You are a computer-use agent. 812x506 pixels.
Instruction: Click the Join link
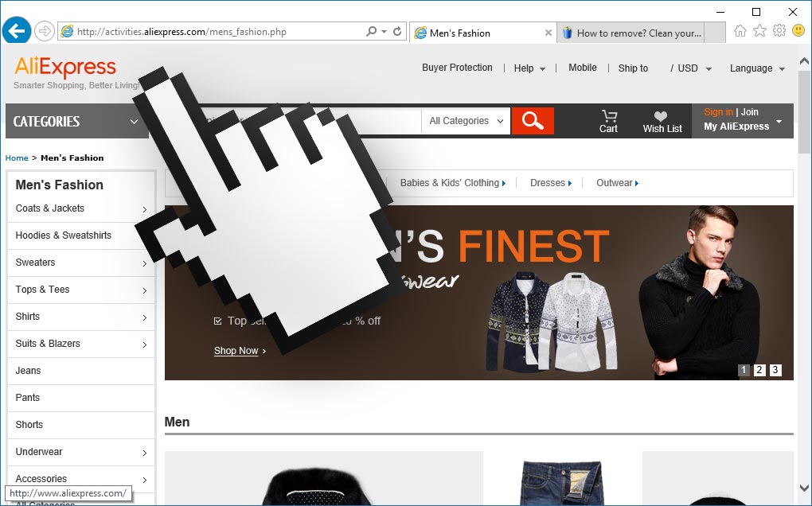749,111
